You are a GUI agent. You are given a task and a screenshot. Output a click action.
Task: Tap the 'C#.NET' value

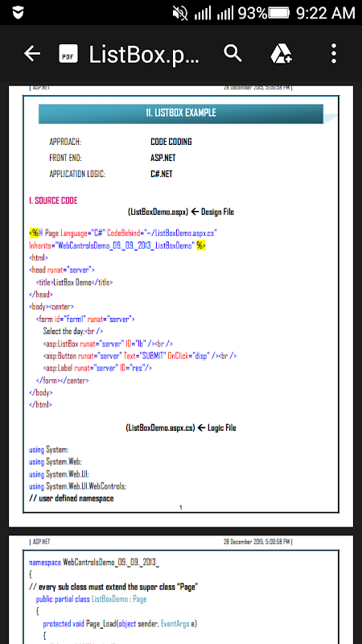(162, 174)
